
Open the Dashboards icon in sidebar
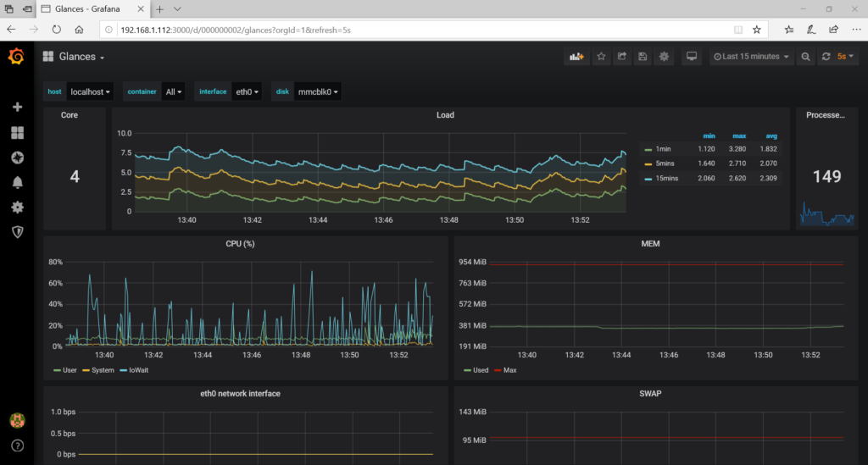[x=17, y=133]
